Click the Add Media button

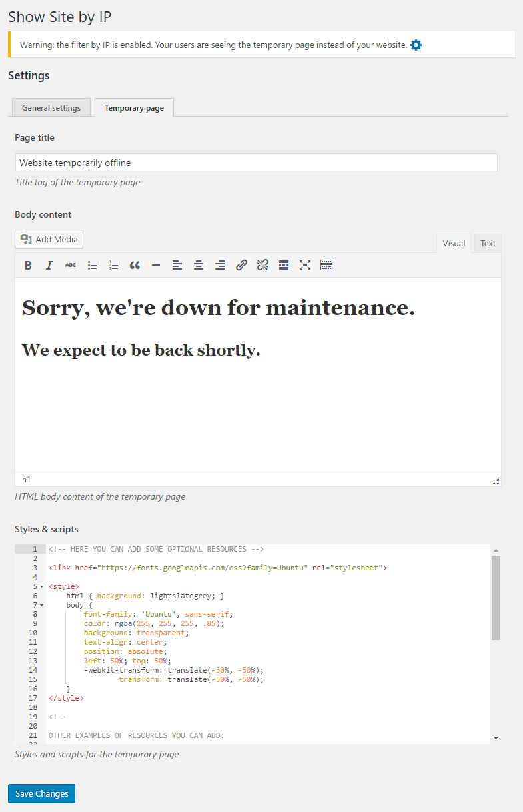pyautogui.click(x=49, y=239)
